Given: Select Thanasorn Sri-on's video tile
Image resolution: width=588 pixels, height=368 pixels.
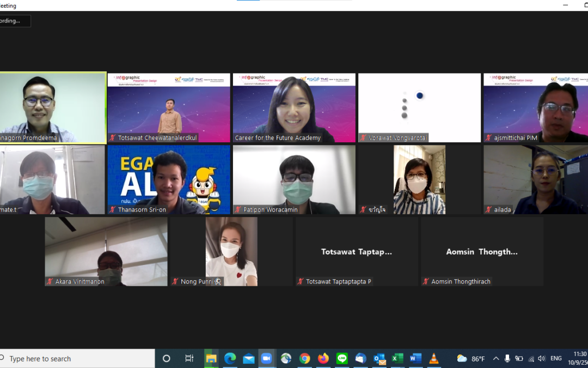Looking at the screenshot, I should click(x=169, y=179).
